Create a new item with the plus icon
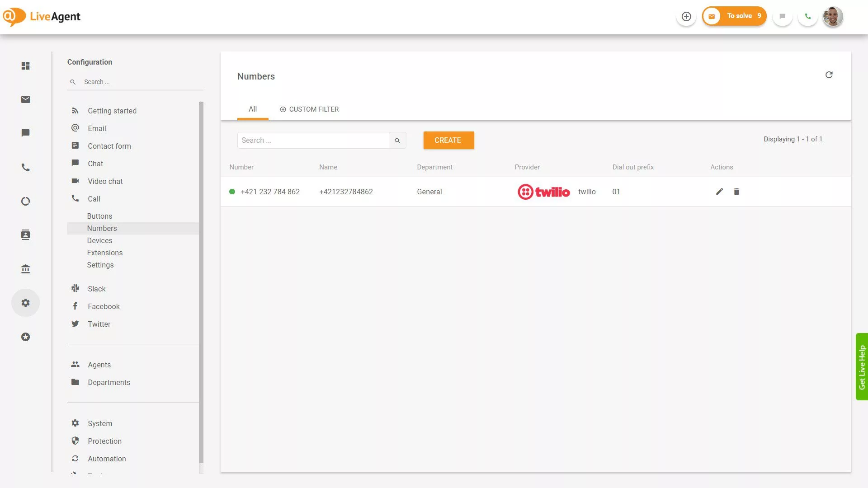The height and width of the screenshot is (488, 868). (686, 16)
